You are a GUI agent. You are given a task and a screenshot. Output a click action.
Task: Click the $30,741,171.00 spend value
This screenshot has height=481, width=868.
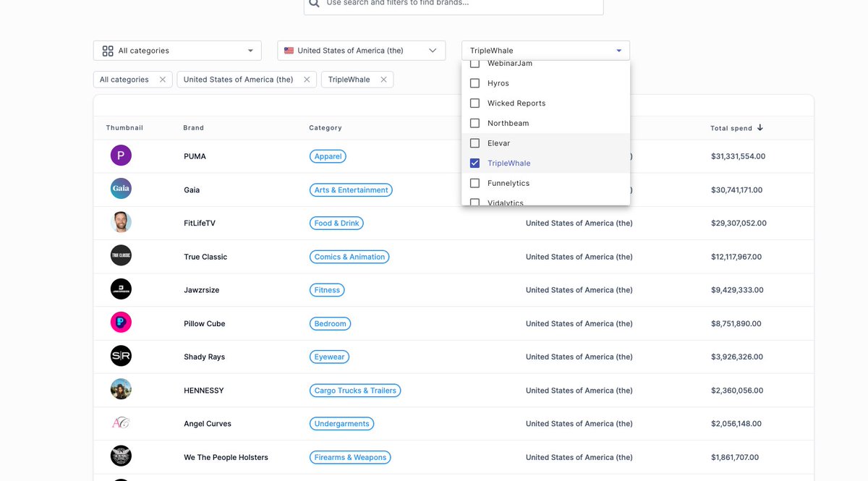pyautogui.click(x=736, y=190)
